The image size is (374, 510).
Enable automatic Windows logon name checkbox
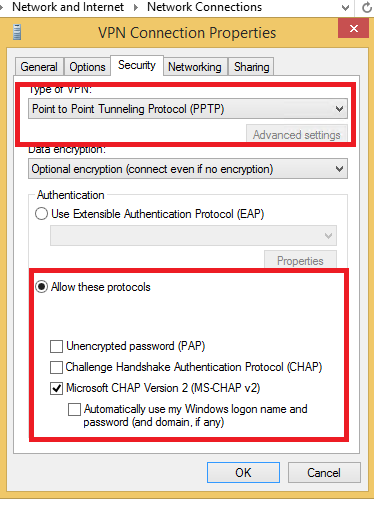pos(74,409)
